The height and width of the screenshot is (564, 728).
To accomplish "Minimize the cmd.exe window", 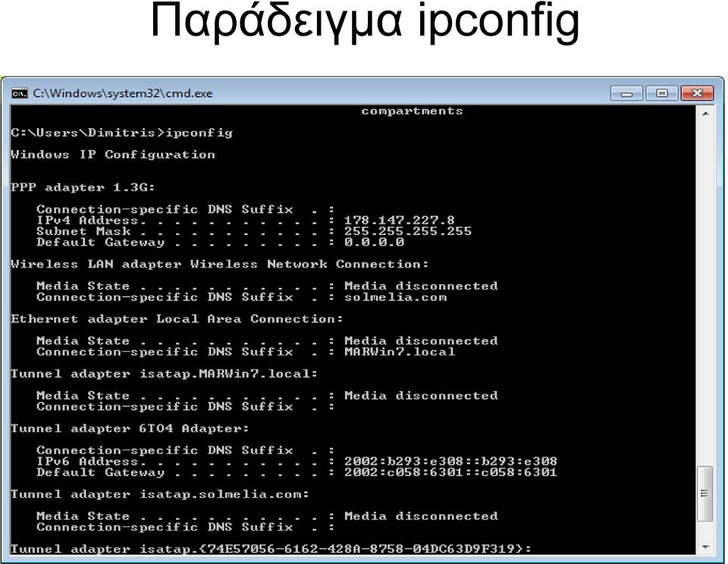I will click(x=626, y=93).
